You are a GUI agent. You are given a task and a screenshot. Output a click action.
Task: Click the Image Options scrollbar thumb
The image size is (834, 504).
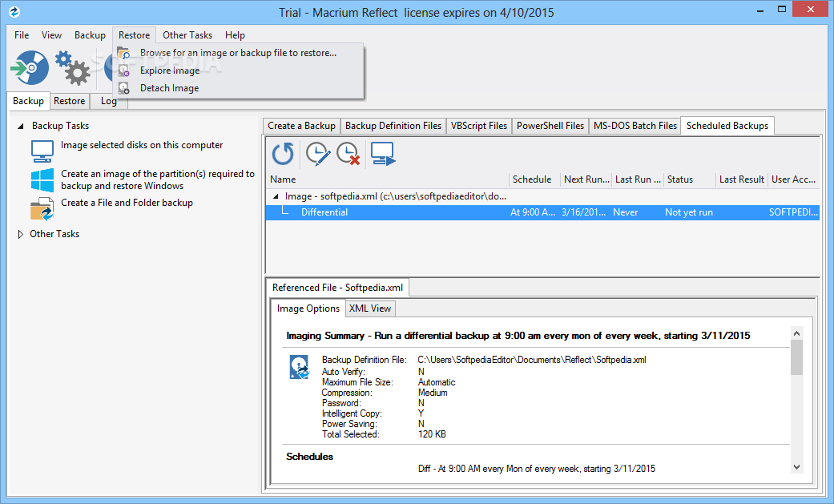coord(796,357)
